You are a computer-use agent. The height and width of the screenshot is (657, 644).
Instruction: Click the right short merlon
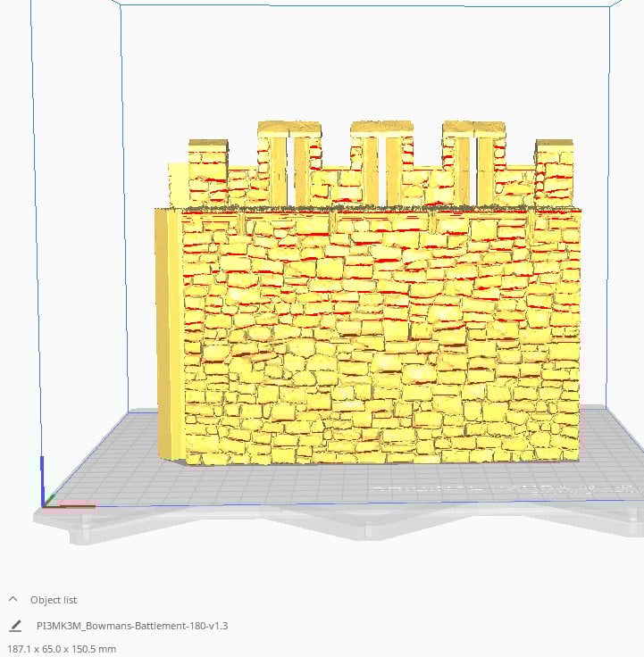[x=554, y=172]
